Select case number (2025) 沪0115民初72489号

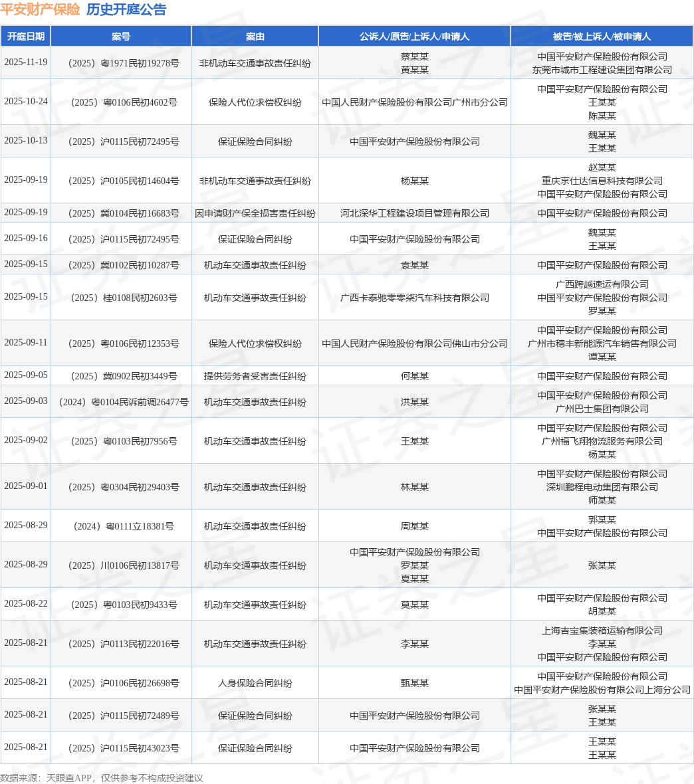coord(121,716)
